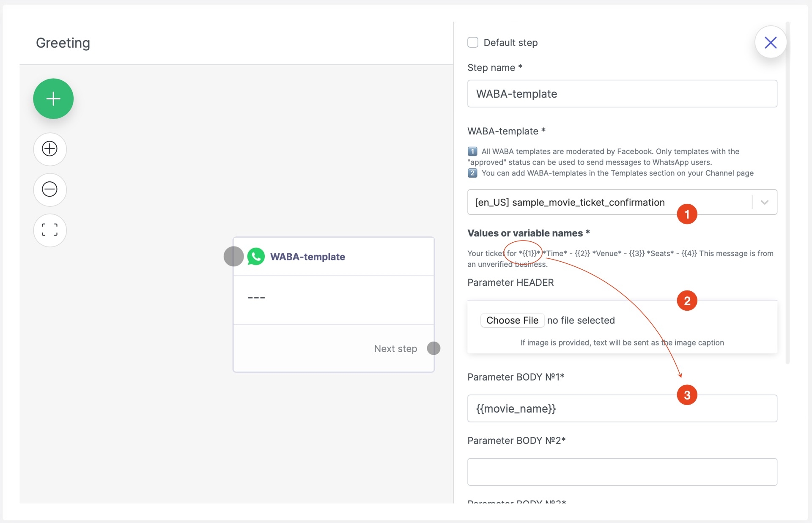Enable the Default step checkbox
The image size is (812, 523).
473,42
